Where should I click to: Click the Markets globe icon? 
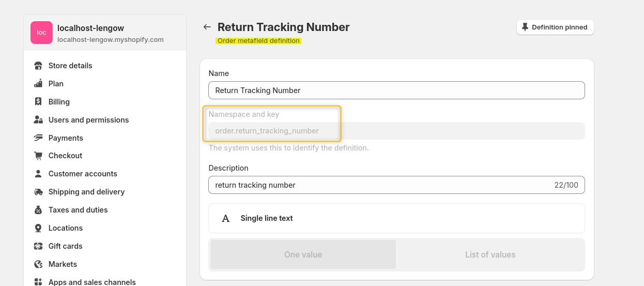[38, 264]
